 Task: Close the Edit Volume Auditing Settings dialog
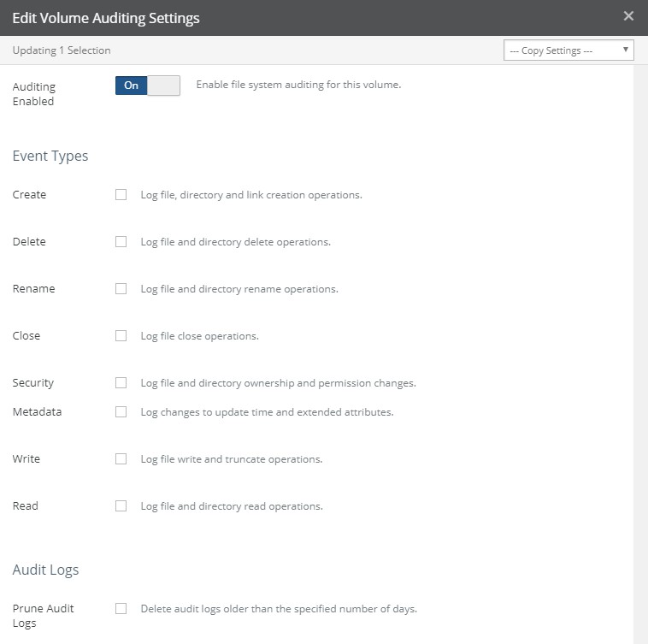[x=628, y=16]
